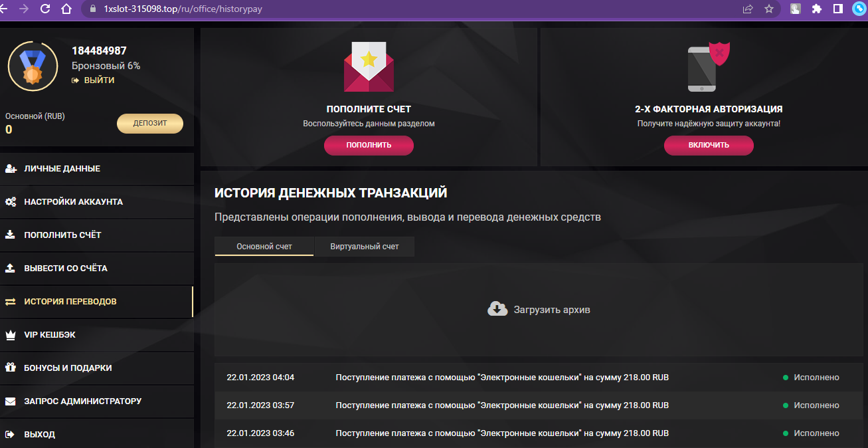Select ВЫХОД at sidebar bottom
Viewport: 868px width, 448px height.
pyautogui.click(x=97, y=435)
